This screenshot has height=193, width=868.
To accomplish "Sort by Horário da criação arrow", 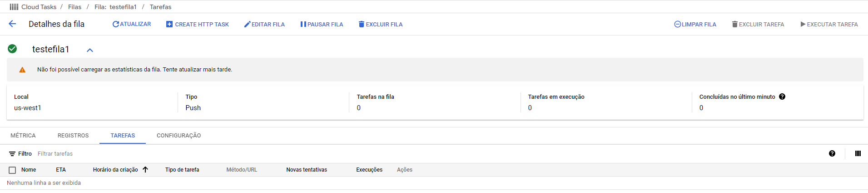I will (x=145, y=169).
